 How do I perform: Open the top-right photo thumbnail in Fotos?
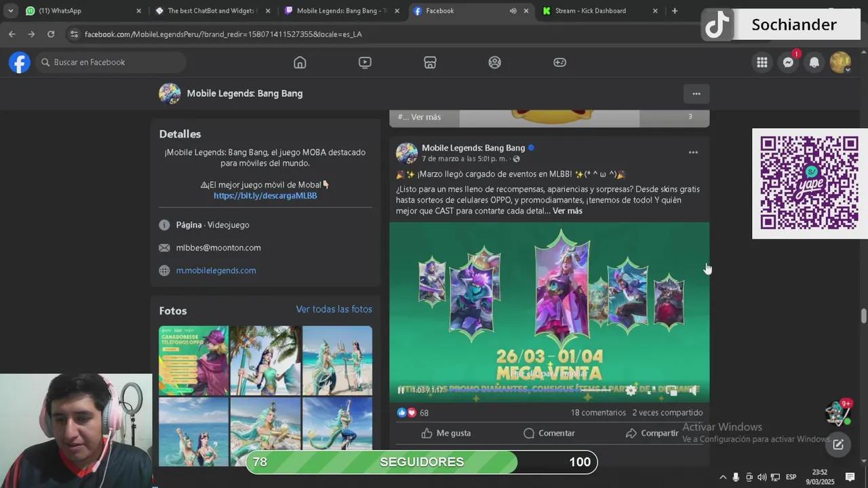pos(337,361)
